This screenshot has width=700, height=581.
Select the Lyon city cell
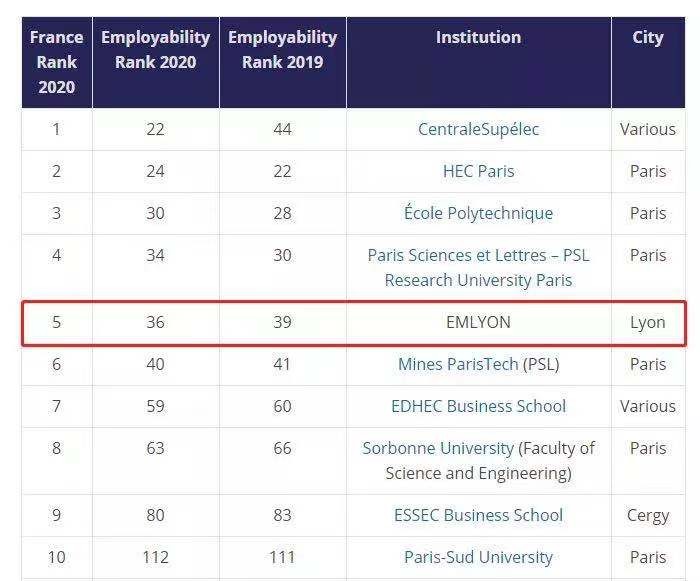(x=648, y=322)
